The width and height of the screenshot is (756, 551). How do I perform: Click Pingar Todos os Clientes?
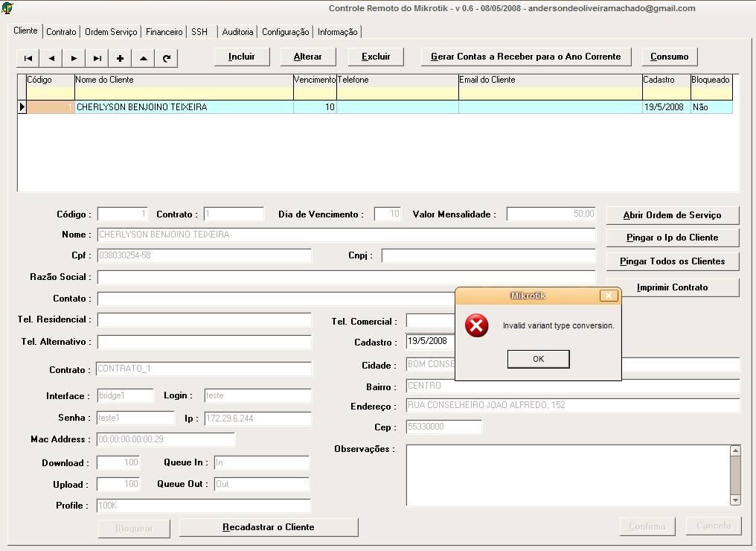click(672, 261)
